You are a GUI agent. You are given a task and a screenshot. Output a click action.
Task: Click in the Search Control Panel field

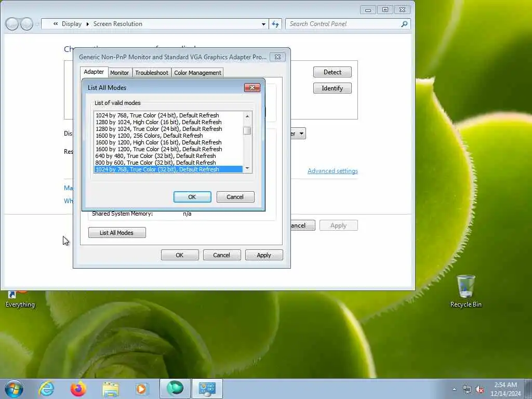343,24
